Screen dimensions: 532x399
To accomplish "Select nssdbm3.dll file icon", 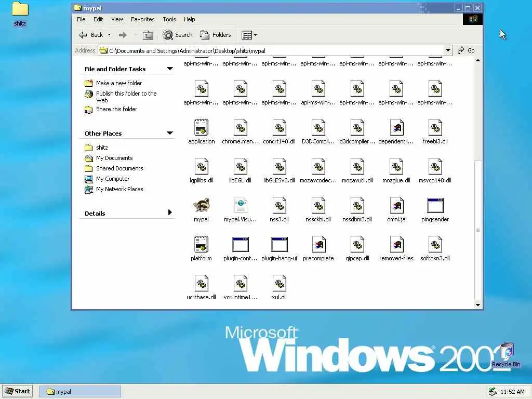I will (357, 205).
